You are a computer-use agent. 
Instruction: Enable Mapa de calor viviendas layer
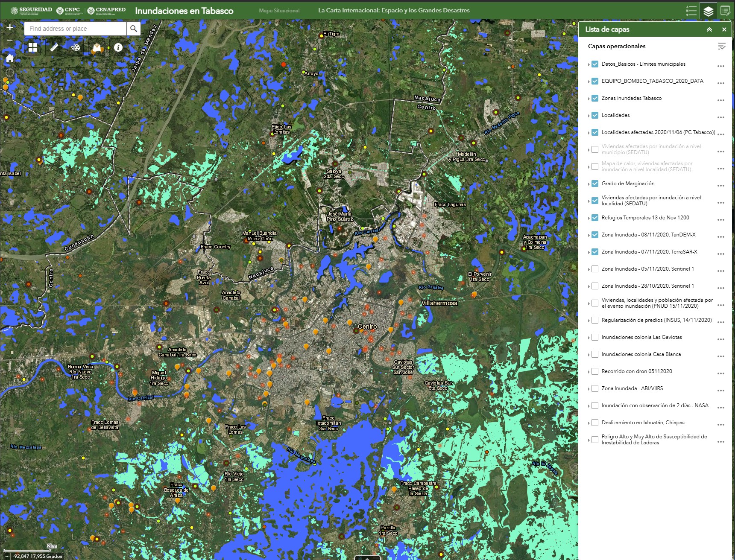click(595, 166)
